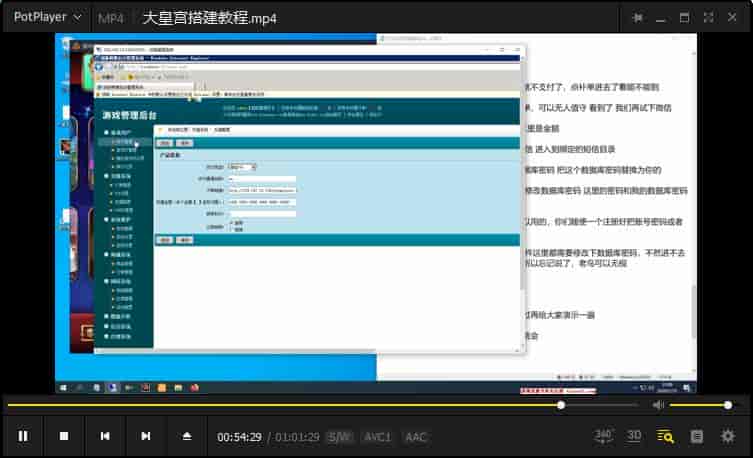753x458 pixels.
Task: Open the settings gear control panel
Action: [728, 436]
